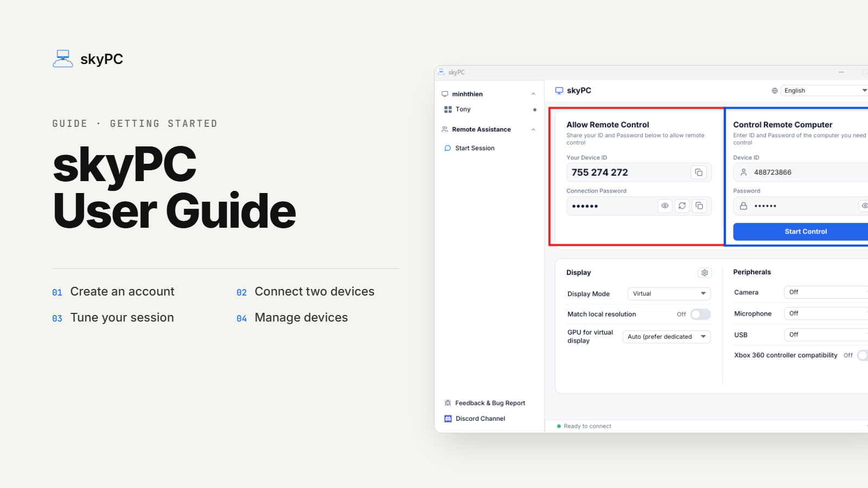868x488 pixels.
Task: Copy the connection password
Action: tap(699, 206)
